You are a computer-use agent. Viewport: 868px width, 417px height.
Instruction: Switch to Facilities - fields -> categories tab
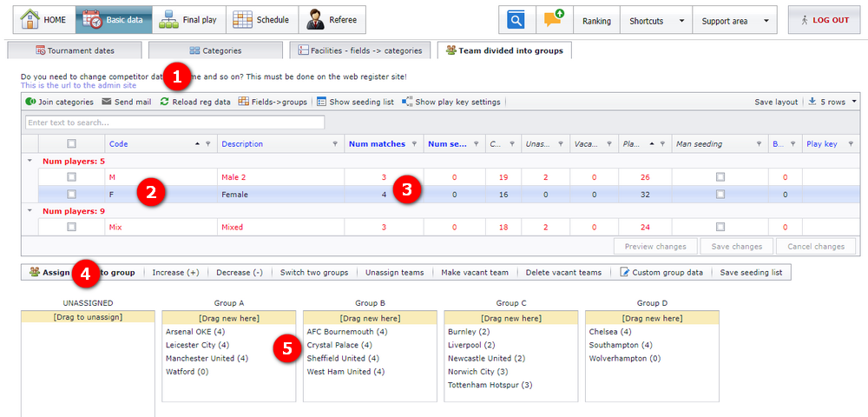click(x=360, y=50)
